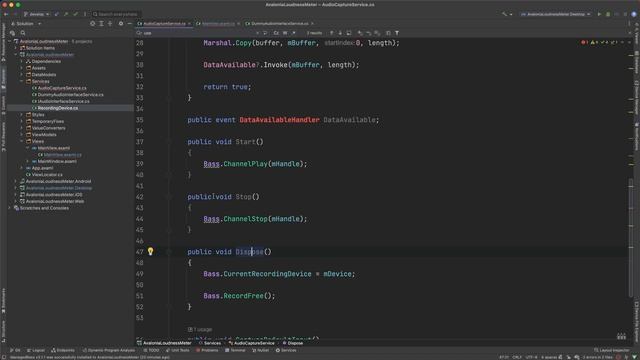Close the AudioCaptureService.cs tab
The width and height of the screenshot is (640, 360).
click(189, 24)
